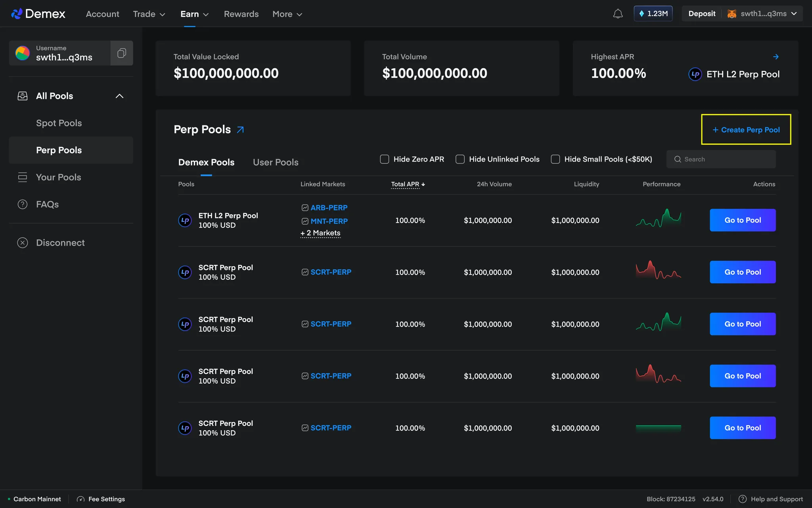Copy username with the copy icon
The width and height of the screenshot is (812, 508).
[122, 53]
